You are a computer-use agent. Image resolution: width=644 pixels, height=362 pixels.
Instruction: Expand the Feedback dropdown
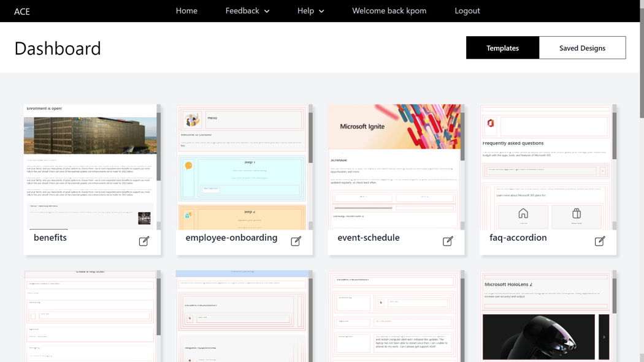point(247,10)
